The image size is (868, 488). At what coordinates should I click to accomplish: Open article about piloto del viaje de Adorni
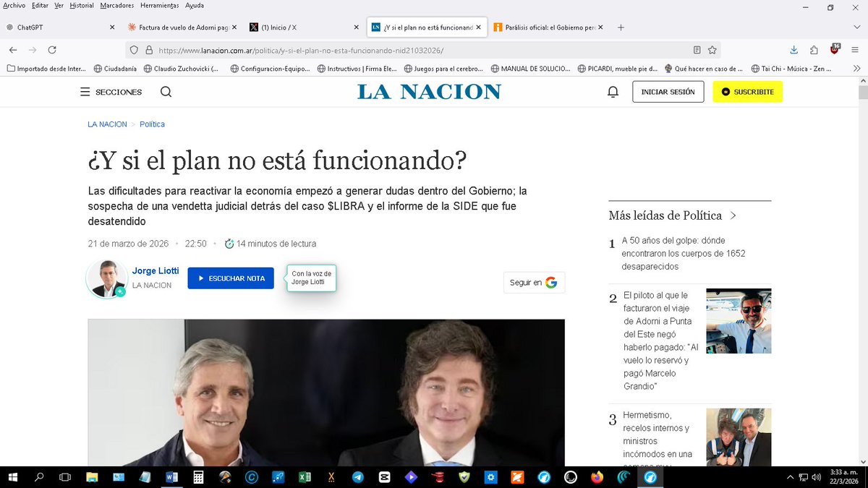click(660, 341)
